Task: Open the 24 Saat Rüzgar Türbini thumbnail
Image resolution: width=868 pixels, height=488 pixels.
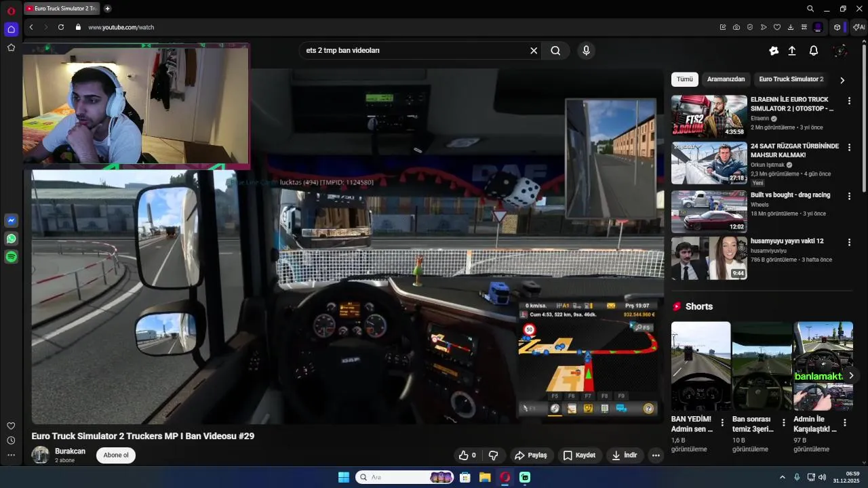Action: [x=709, y=163]
